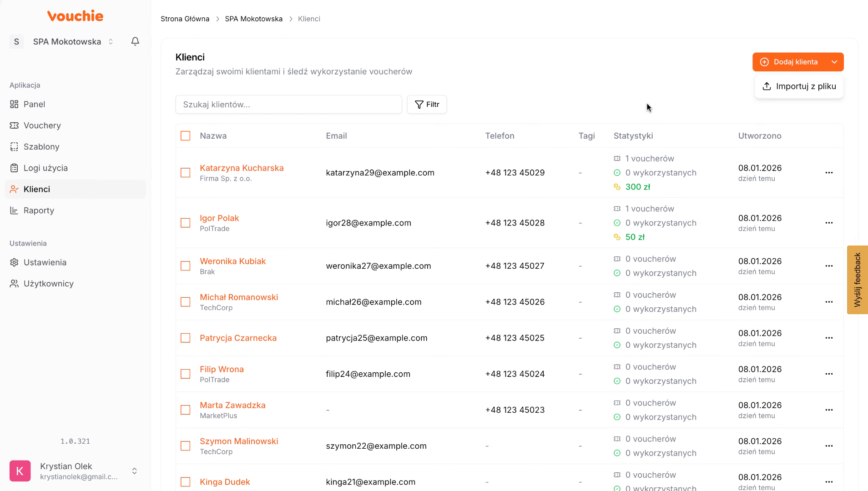Click the SPA Mokotowska S workspace badge
The width and height of the screenshot is (868, 491).
pyautogui.click(x=17, y=42)
